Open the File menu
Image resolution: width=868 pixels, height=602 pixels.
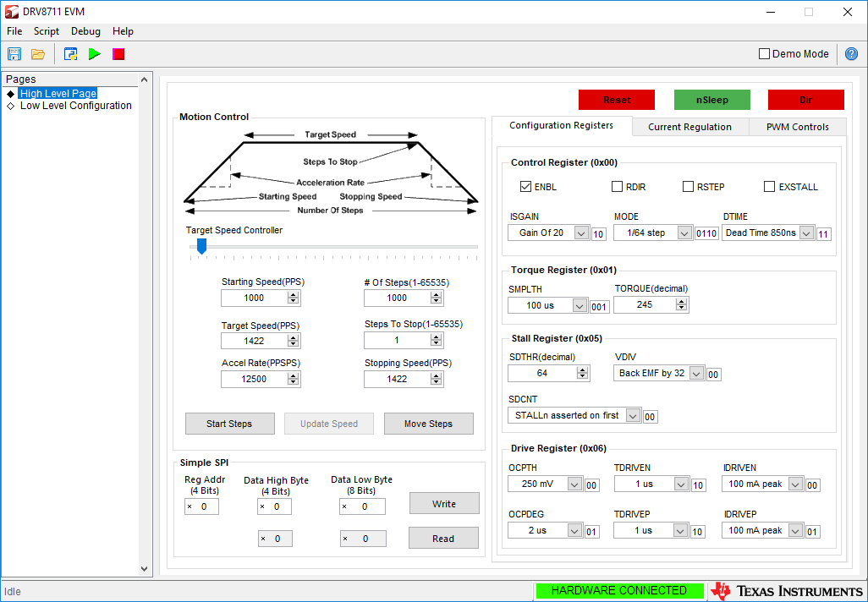14,31
